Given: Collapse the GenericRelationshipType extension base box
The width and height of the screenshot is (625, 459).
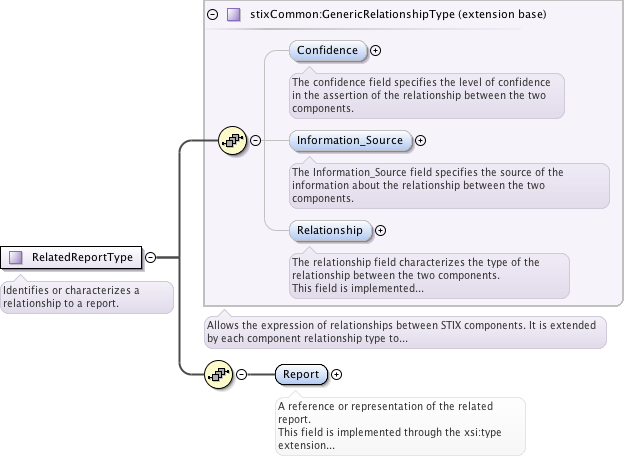Looking at the screenshot, I should [212, 15].
